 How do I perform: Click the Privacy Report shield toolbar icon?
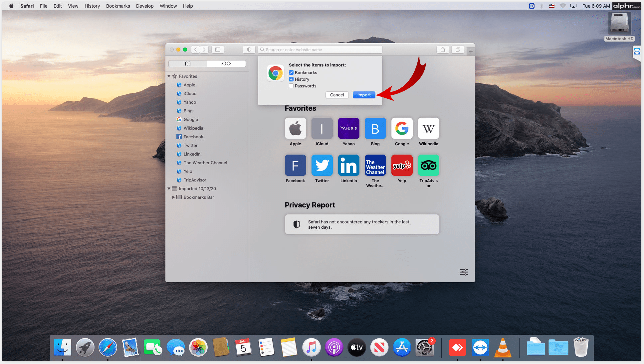249,50
